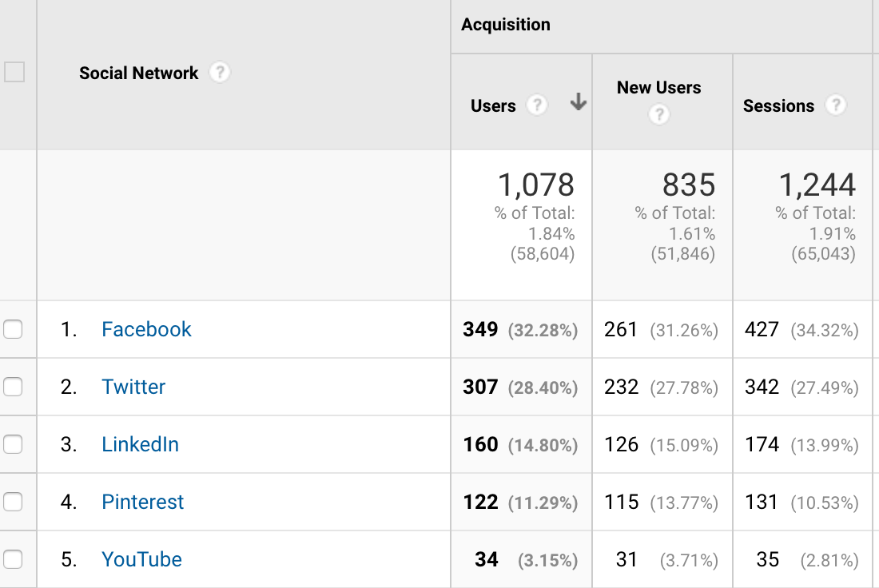Click LinkedIn sessions value 174
Screen dimensions: 879x588
(x=762, y=444)
